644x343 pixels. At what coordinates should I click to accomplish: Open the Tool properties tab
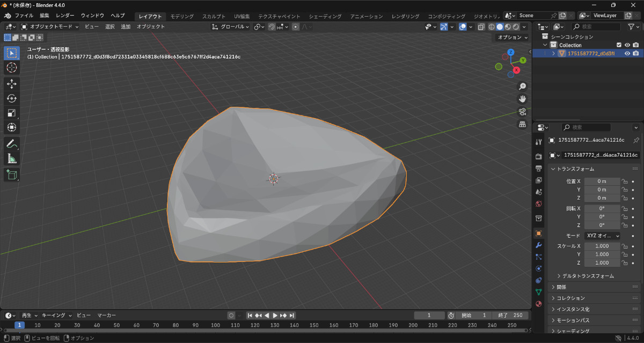(539, 142)
